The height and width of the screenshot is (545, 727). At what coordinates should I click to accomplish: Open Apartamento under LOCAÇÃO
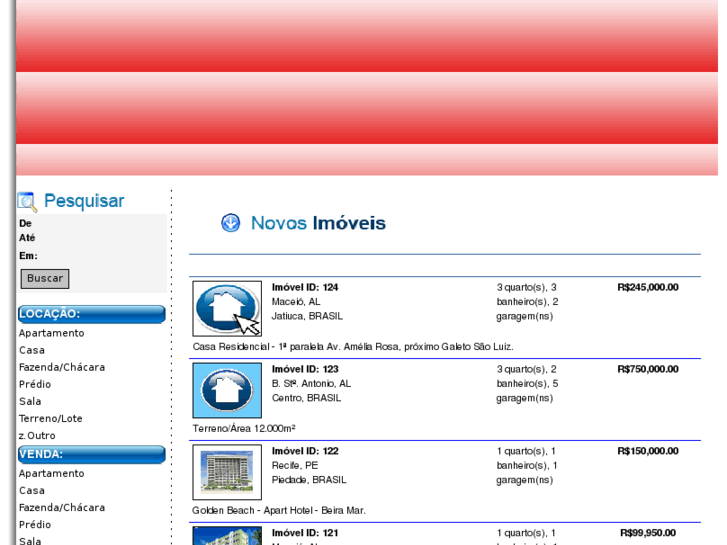(x=51, y=333)
